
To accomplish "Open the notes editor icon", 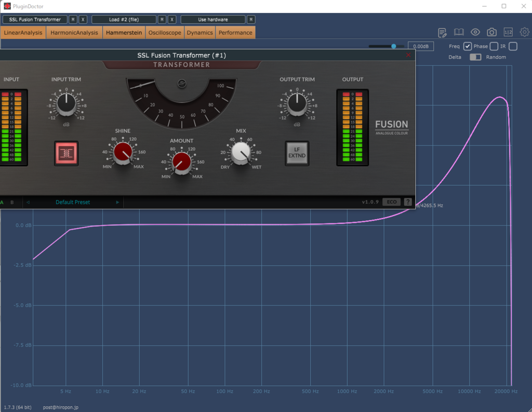I will pos(442,33).
